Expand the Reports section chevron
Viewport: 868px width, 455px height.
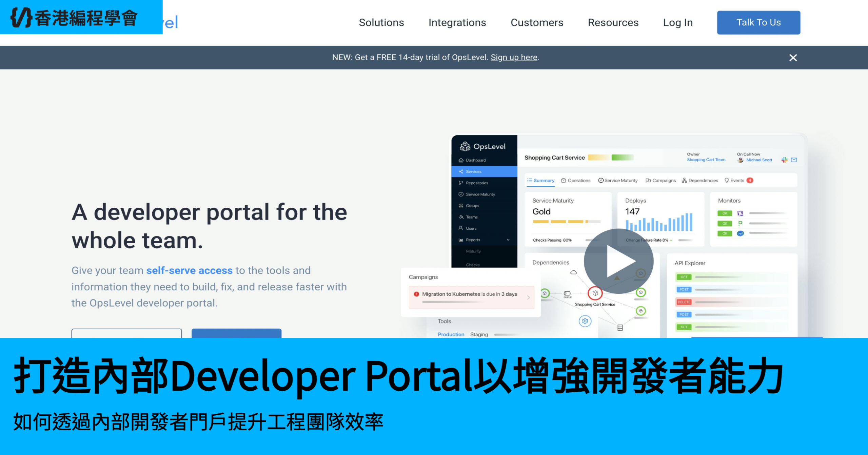pos(508,240)
